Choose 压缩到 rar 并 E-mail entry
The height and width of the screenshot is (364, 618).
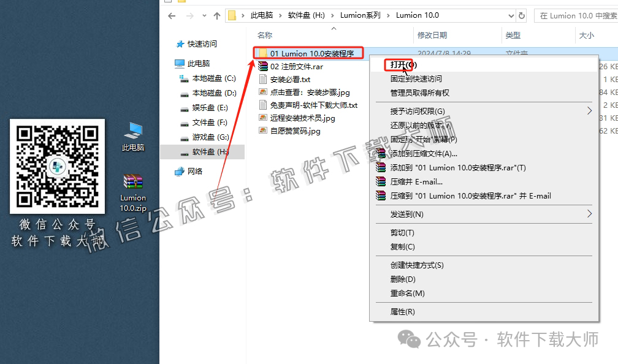(x=471, y=196)
